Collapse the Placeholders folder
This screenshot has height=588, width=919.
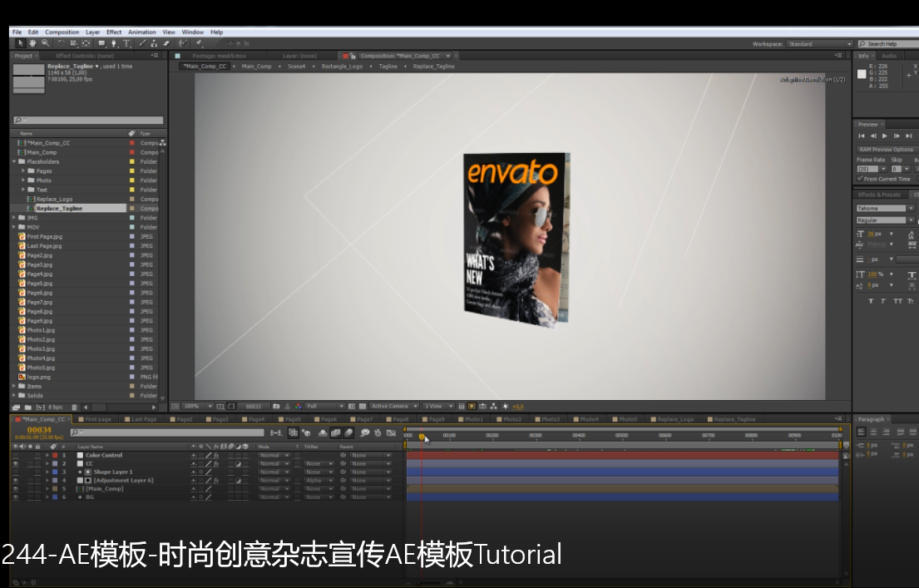(x=14, y=162)
